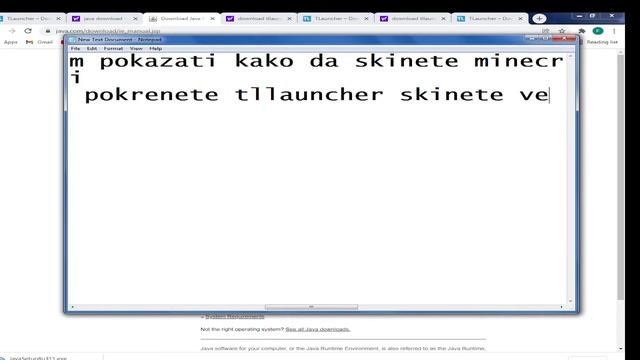The width and height of the screenshot is (640, 360).
Task: Click Notepad horizontal scrollbar left arrow
Action: click(73, 307)
